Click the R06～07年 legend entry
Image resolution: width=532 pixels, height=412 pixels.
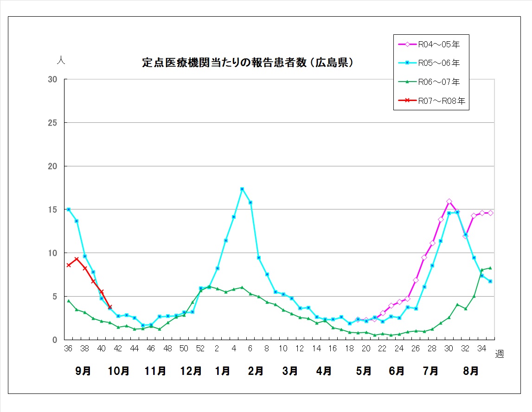[438, 82]
